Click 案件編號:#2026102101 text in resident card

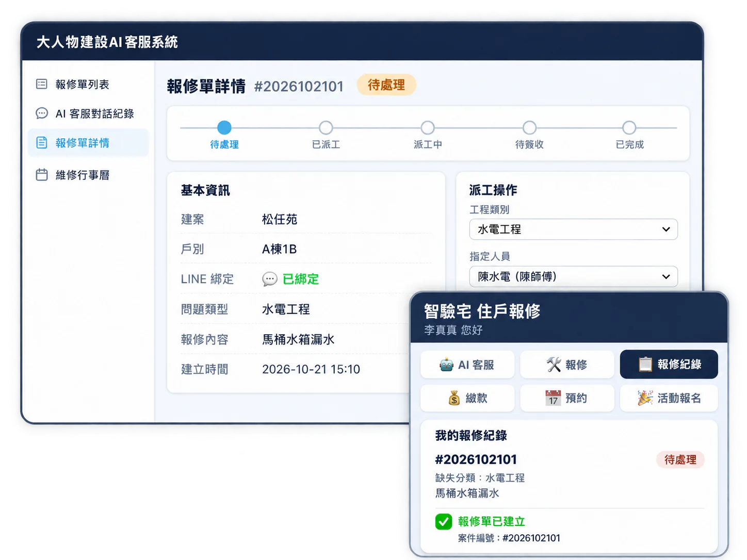[x=509, y=538]
